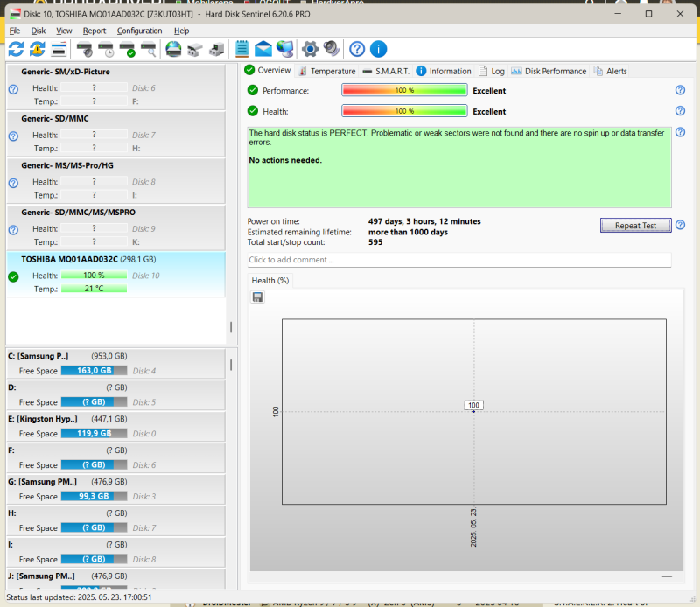Switch to the Log tab
Screen dimensions: 700x607
point(492,72)
